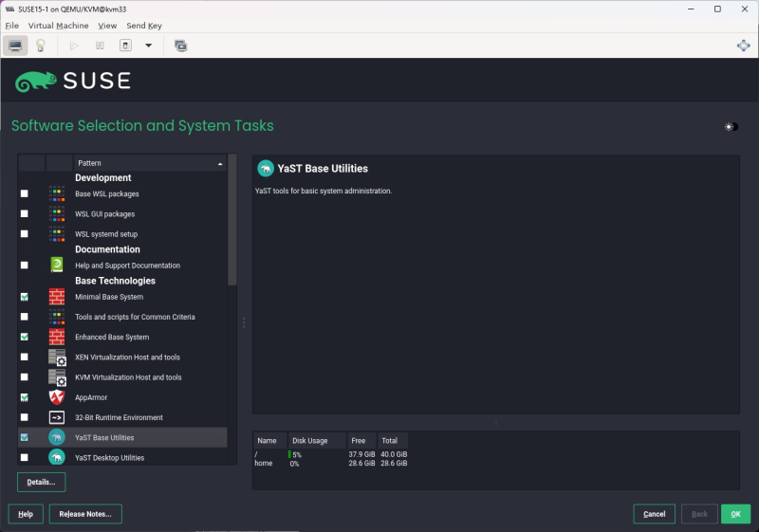Click Total column header in disk table

tap(393, 441)
